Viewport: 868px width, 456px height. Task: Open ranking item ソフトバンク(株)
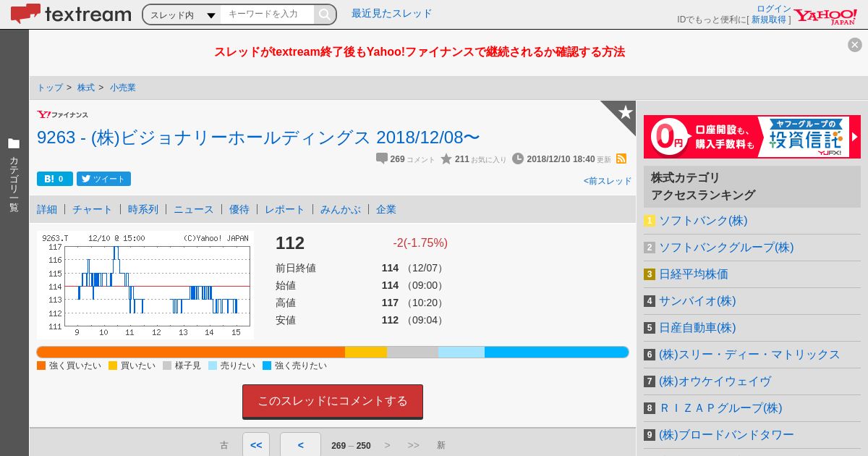coord(703,221)
